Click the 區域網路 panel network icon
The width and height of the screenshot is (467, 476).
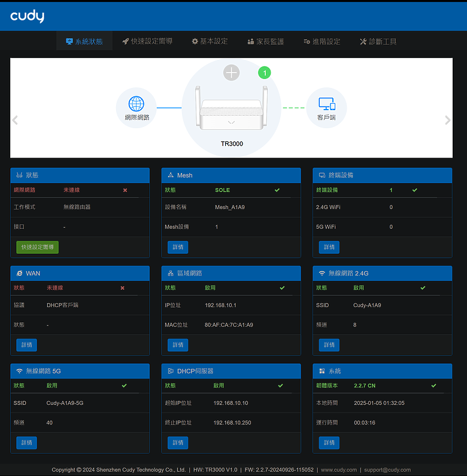coord(171,273)
